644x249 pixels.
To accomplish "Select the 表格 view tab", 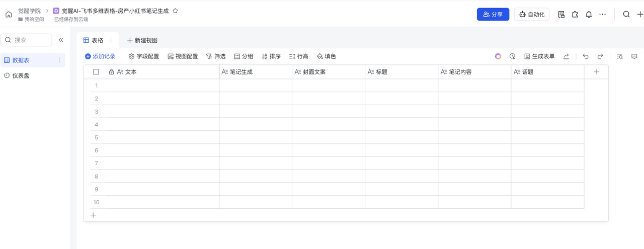I will tap(94, 40).
